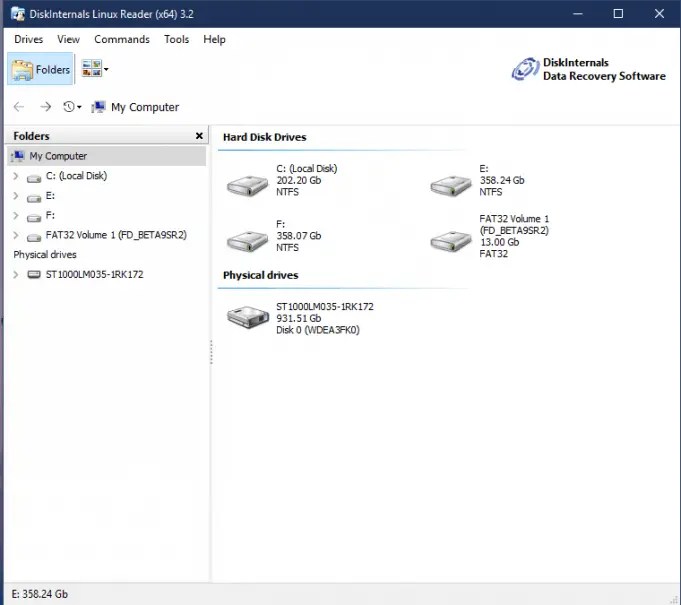This screenshot has height=605, width=681.
Task: Open the View menu
Action: pos(68,39)
